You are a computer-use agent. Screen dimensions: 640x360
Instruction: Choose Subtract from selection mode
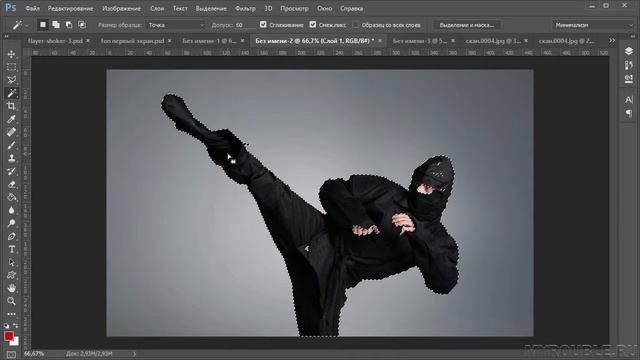69,25
